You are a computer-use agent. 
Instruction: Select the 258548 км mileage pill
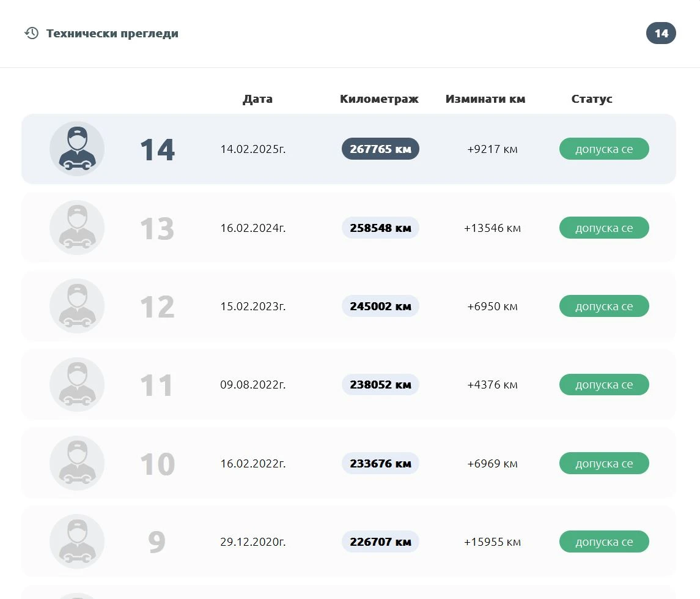(380, 228)
